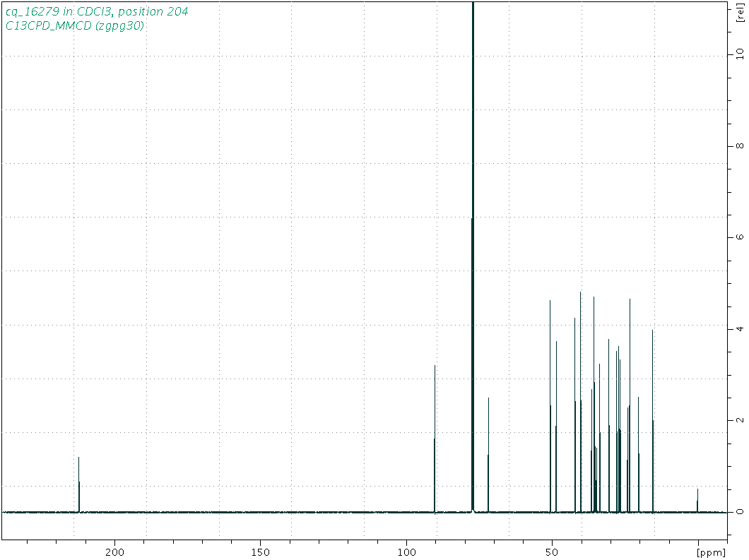Click the carbonyl peak near 212 ppm

coord(79,484)
